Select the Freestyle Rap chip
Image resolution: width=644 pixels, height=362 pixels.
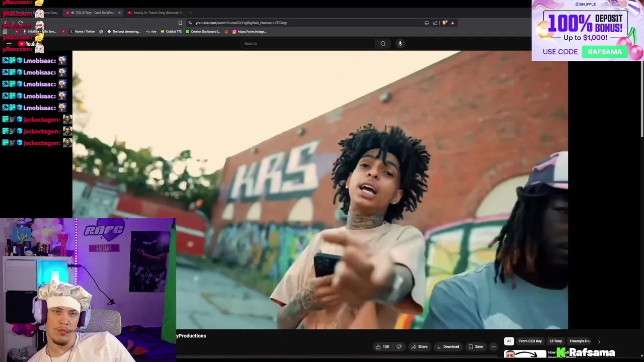tap(580, 341)
